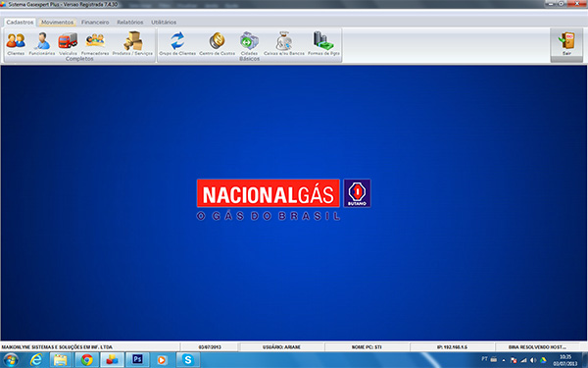Click the volume speaker tray icon

pos(533,360)
